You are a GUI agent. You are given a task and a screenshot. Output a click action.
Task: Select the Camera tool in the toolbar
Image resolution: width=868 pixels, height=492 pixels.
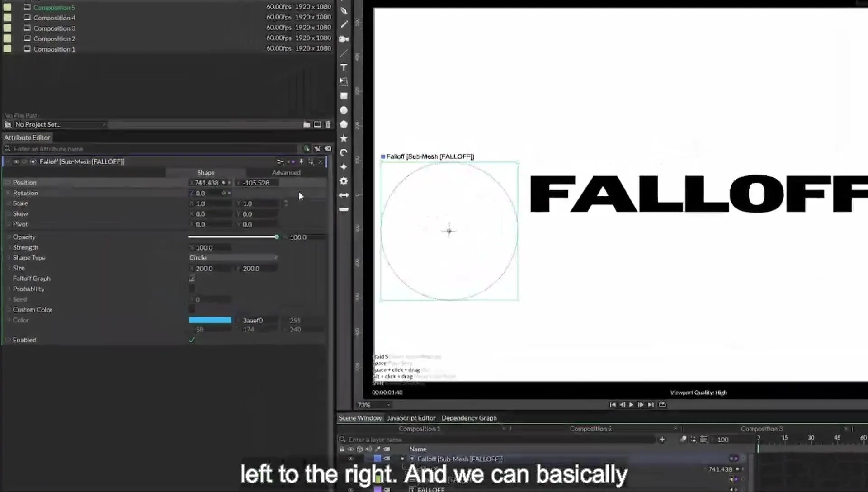pos(344,39)
